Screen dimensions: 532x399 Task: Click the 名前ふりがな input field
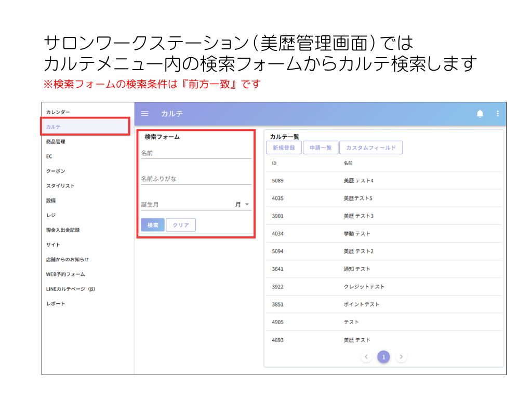196,179
